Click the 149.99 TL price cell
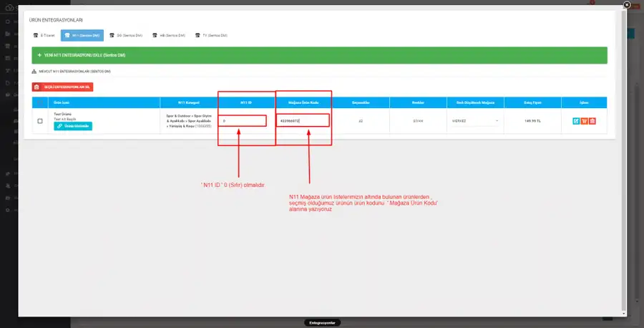644x328 pixels. (x=532, y=121)
